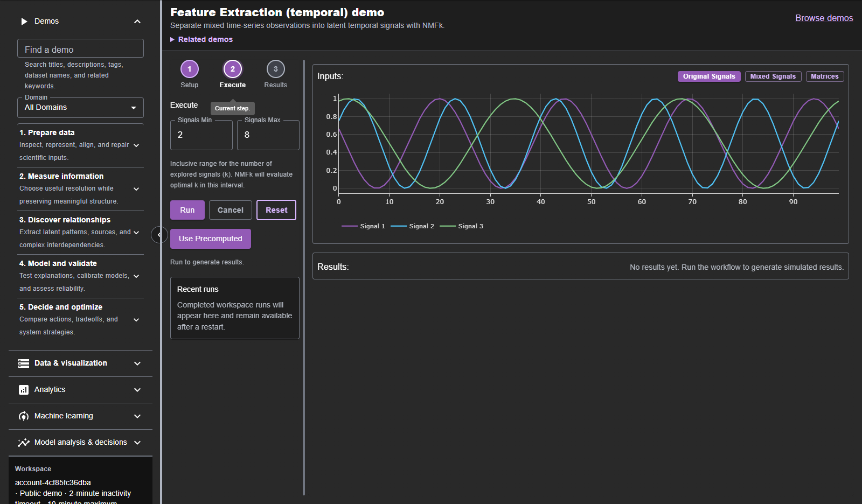Click the Demos play triangle icon
This screenshot has width=862, height=504.
[24, 22]
